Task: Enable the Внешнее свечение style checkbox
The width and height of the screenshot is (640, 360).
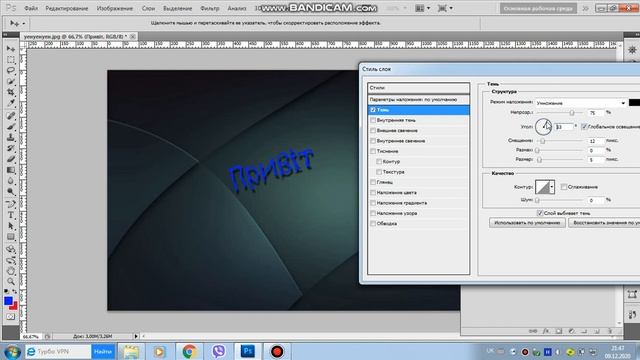Action: [373, 130]
